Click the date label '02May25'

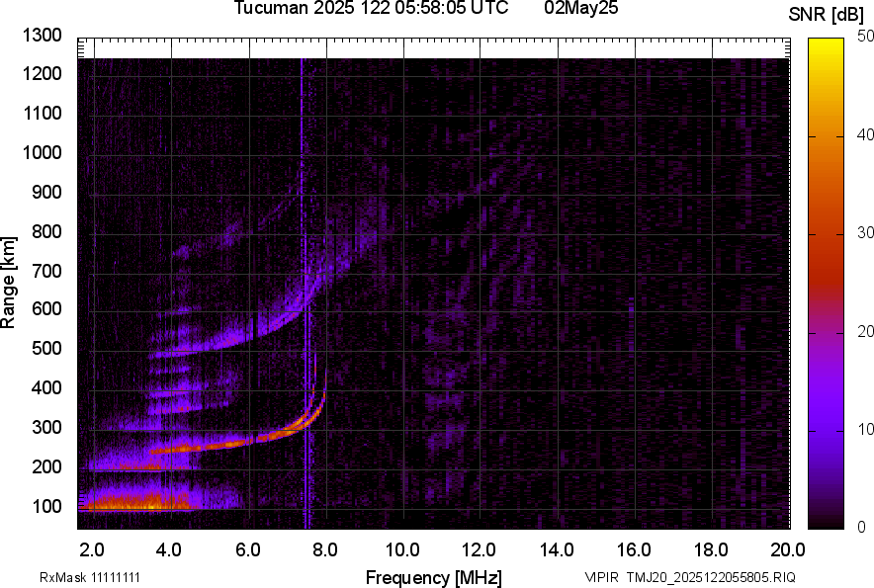click(x=581, y=8)
